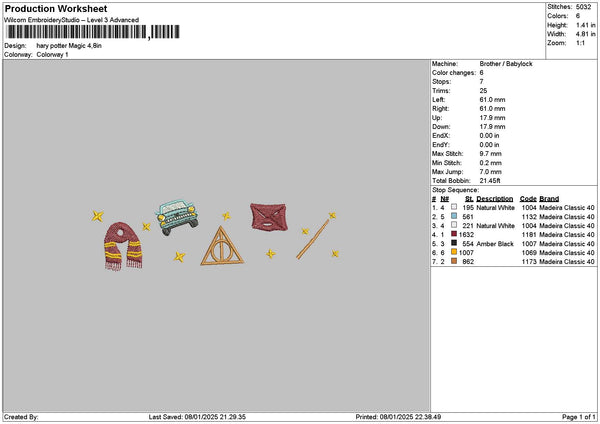Select the Width value '4.81 in'
Screen dimensions: 600x424
[585, 34]
